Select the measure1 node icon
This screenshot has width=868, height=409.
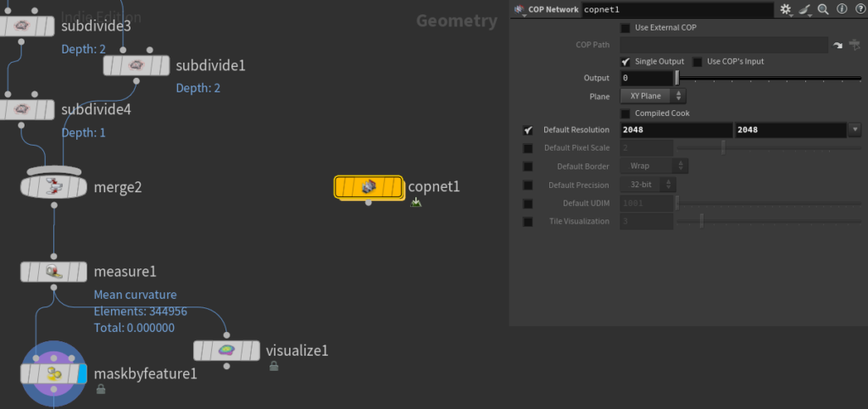[x=53, y=272]
